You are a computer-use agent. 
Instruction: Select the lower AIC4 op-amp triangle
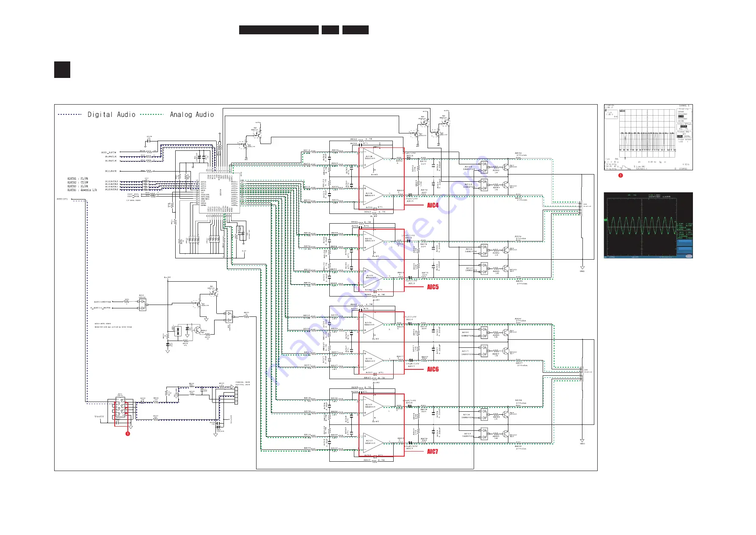373,194
